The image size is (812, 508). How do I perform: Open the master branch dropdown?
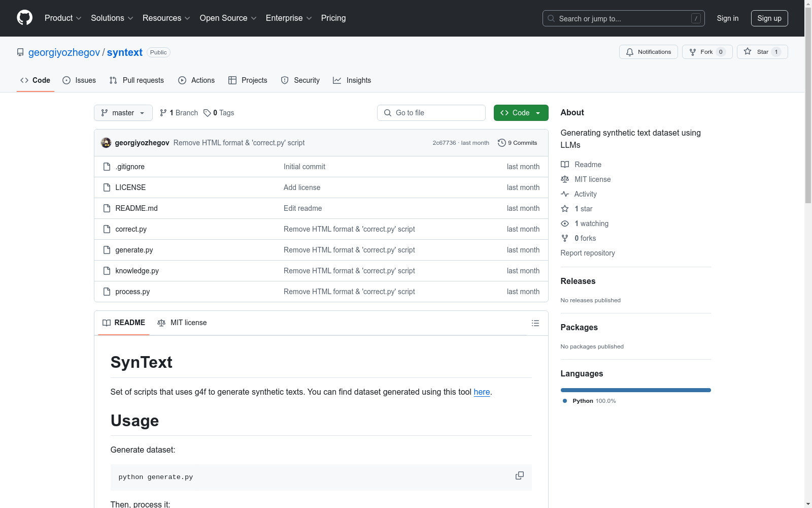123,113
